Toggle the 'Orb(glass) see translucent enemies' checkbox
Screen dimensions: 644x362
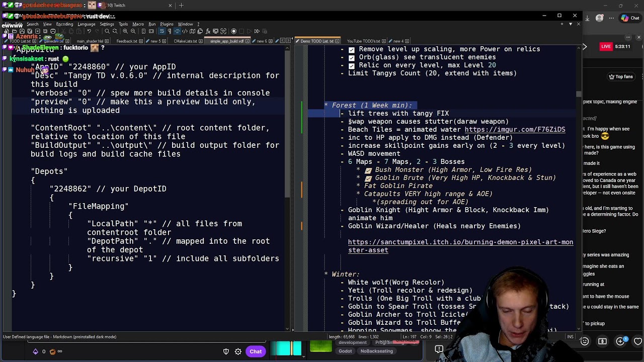(352, 57)
